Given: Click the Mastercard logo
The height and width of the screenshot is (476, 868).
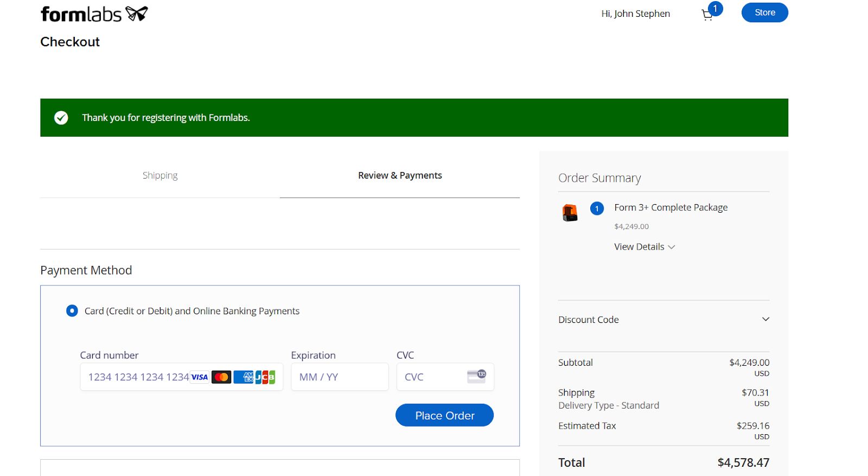Looking at the screenshot, I should (221, 377).
